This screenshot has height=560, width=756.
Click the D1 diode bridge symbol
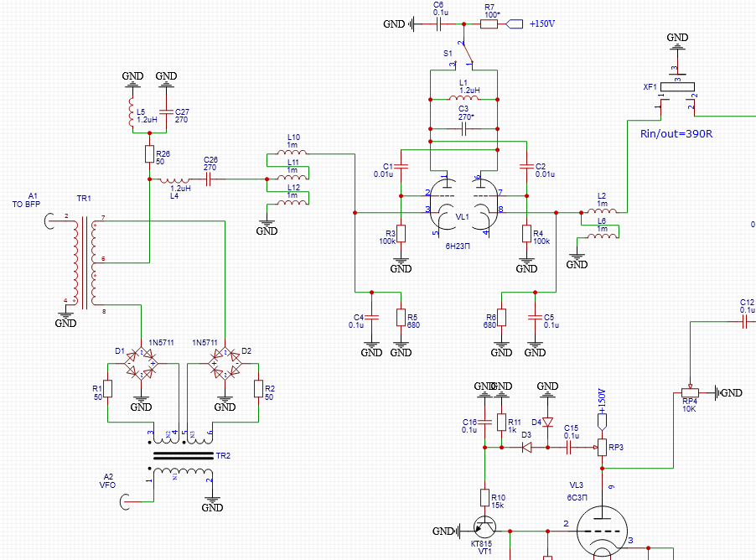point(141,363)
